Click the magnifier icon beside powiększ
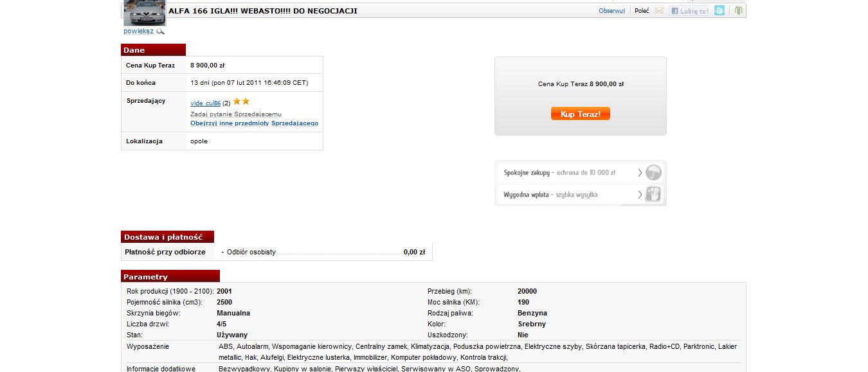 pyautogui.click(x=160, y=31)
